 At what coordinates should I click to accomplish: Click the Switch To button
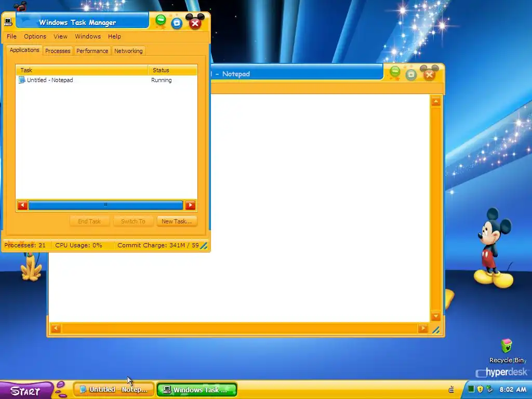point(133,221)
